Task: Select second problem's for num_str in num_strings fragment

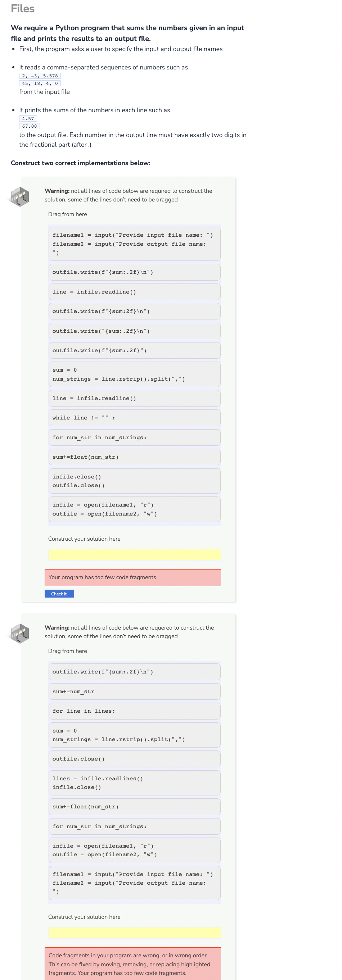Action: pyautogui.click(x=134, y=827)
